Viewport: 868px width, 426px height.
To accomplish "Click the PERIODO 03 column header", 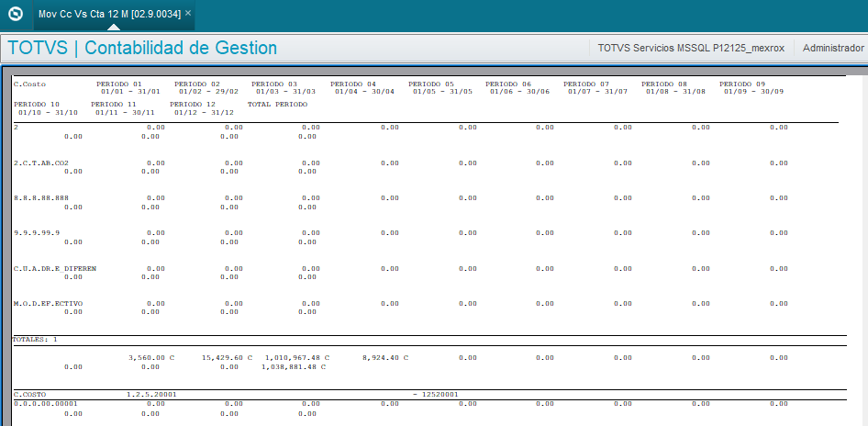I will point(274,84).
